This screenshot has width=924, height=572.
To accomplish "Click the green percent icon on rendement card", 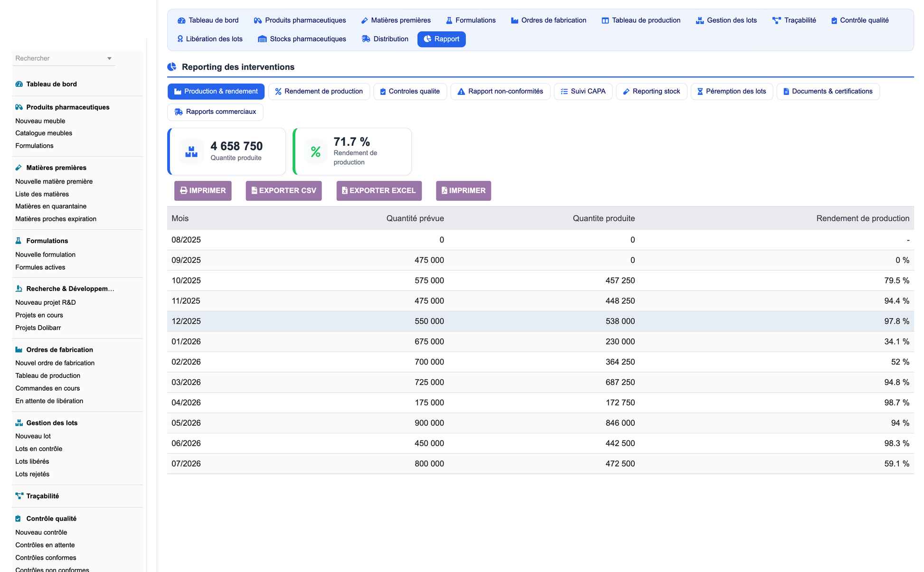I will coord(316,151).
